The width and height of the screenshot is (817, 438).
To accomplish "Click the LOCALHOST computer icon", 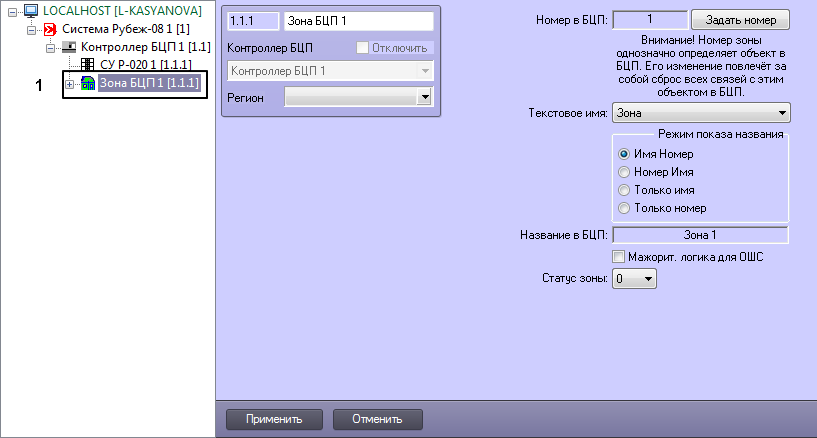I will click(x=31, y=10).
